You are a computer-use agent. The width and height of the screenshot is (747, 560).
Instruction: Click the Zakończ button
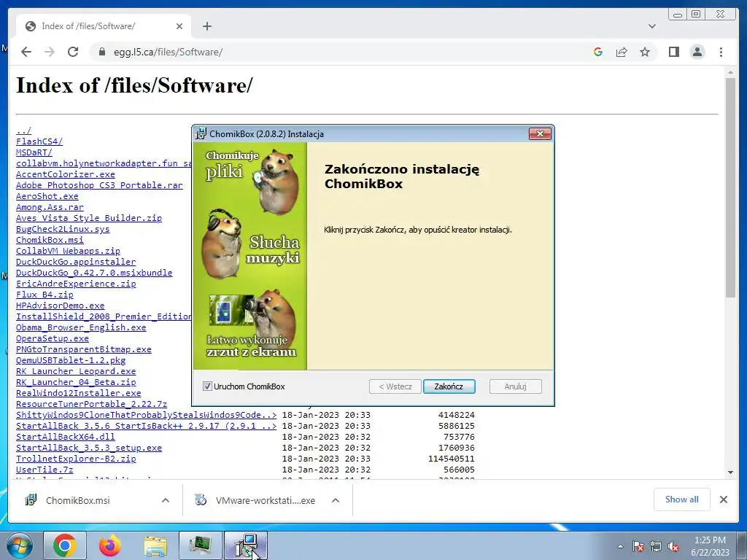click(449, 386)
